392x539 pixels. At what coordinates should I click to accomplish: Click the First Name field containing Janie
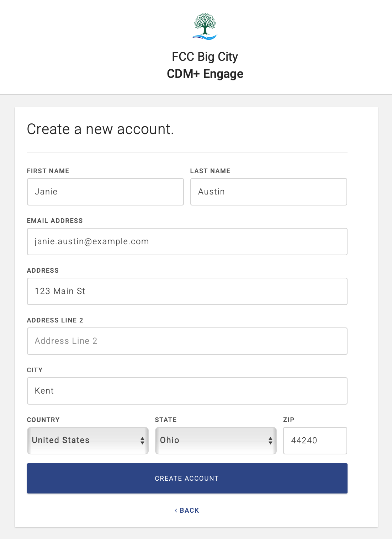105,192
